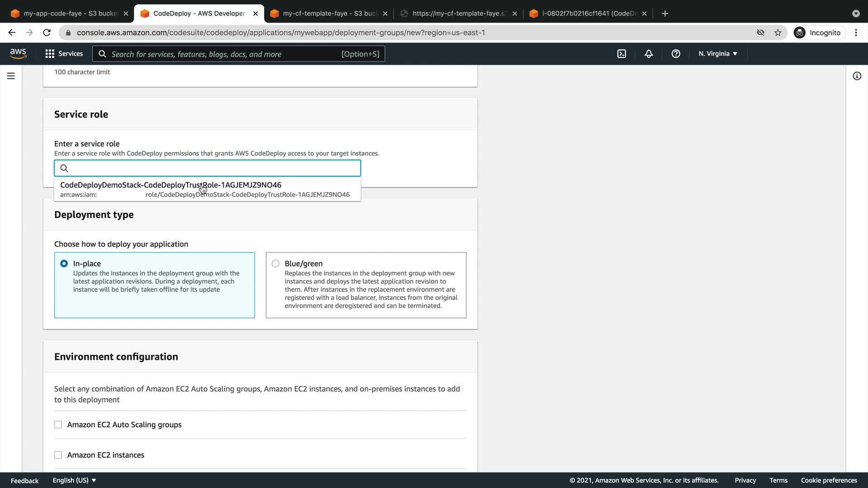Screen dimensions: 868x488
Task: Open the AWS CloudShell icon
Action: pos(622,54)
